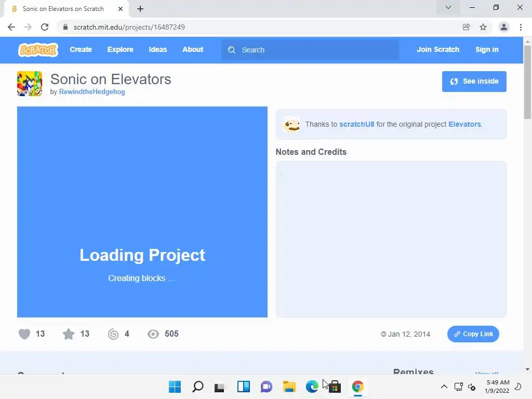532x399 pixels.
Task: Click the Search input field
Action: [x=310, y=50]
